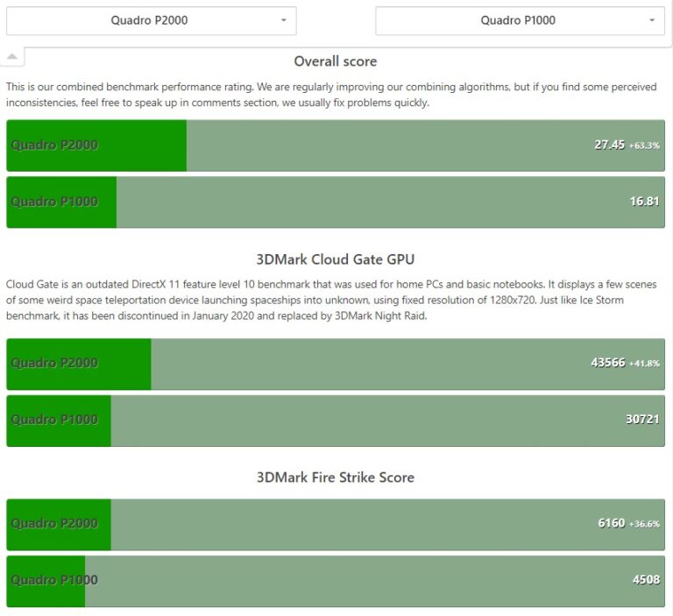Open the Quadro P2000 comparison dropdown
This screenshot has height=616, width=673.
(150, 21)
